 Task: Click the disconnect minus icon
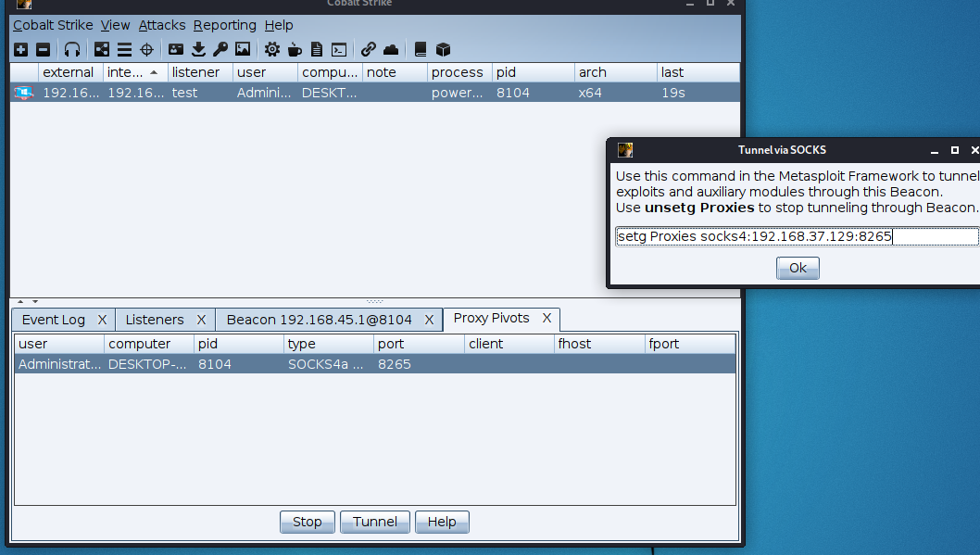[44, 49]
